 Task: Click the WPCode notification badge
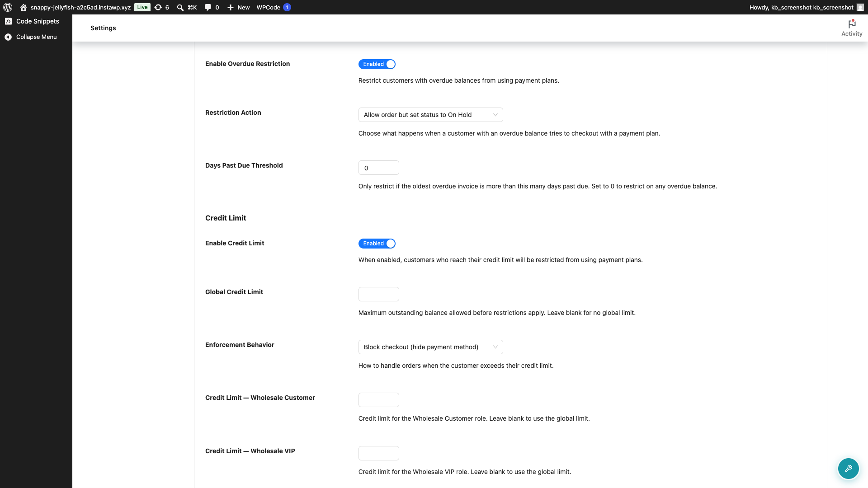[287, 7]
